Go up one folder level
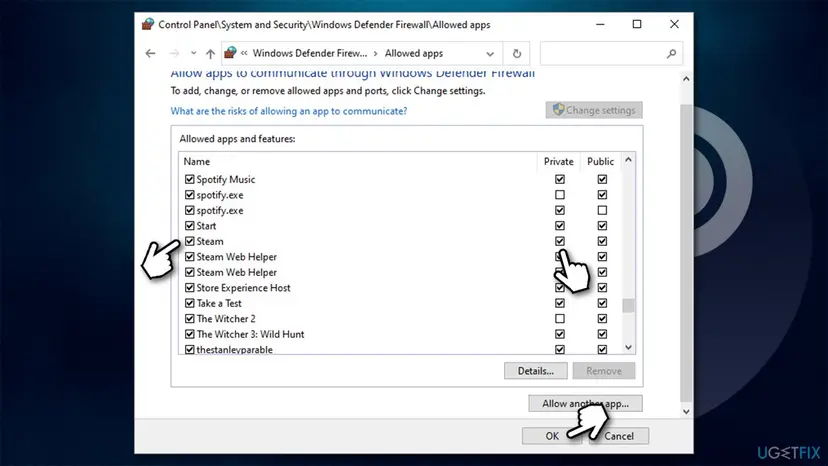 coord(210,53)
